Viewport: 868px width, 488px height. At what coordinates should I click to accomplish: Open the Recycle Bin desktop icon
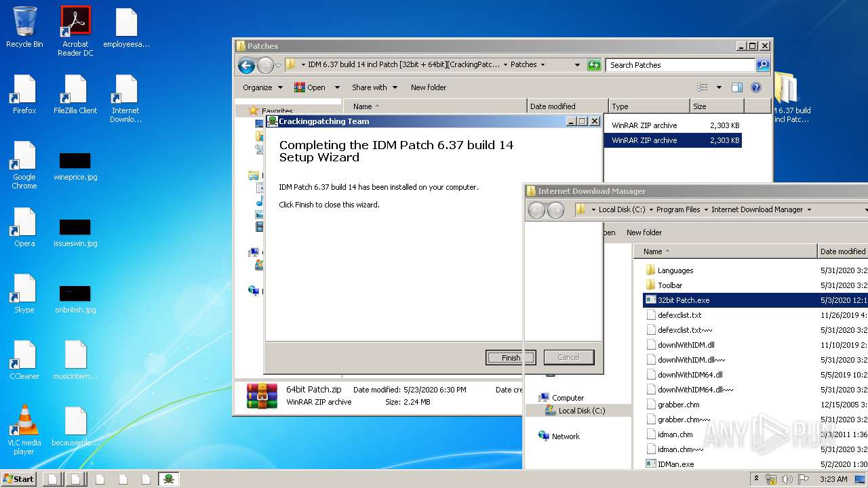(x=24, y=27)
